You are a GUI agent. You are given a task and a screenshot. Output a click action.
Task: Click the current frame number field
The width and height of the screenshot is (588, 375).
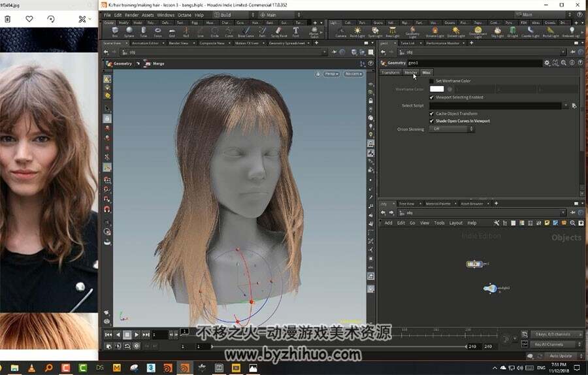point(159,334)
